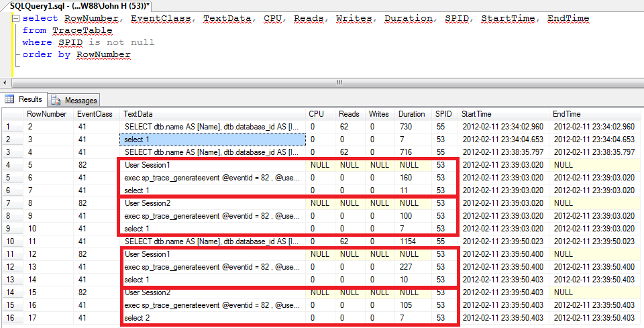Click the Duration cell showing 1154

point(411,241)
